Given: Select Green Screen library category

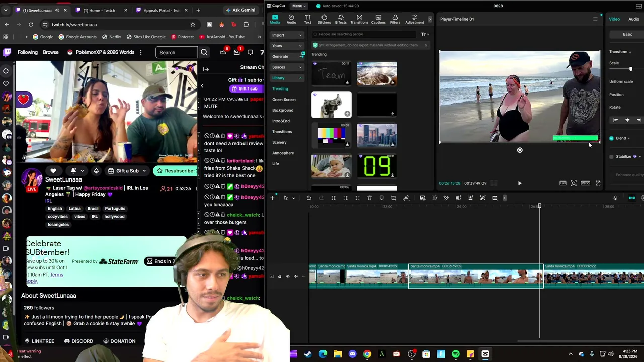Looking at the screenshot, I should pos(284,100).
